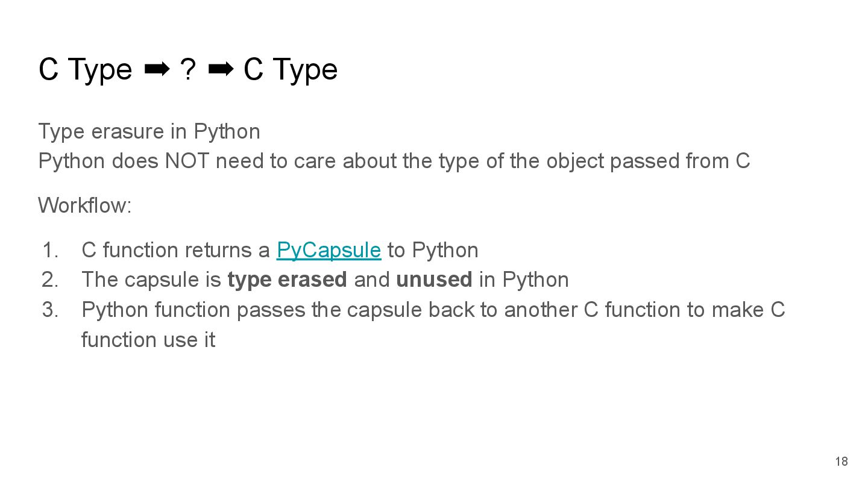Click the question mark in the title

188,70
